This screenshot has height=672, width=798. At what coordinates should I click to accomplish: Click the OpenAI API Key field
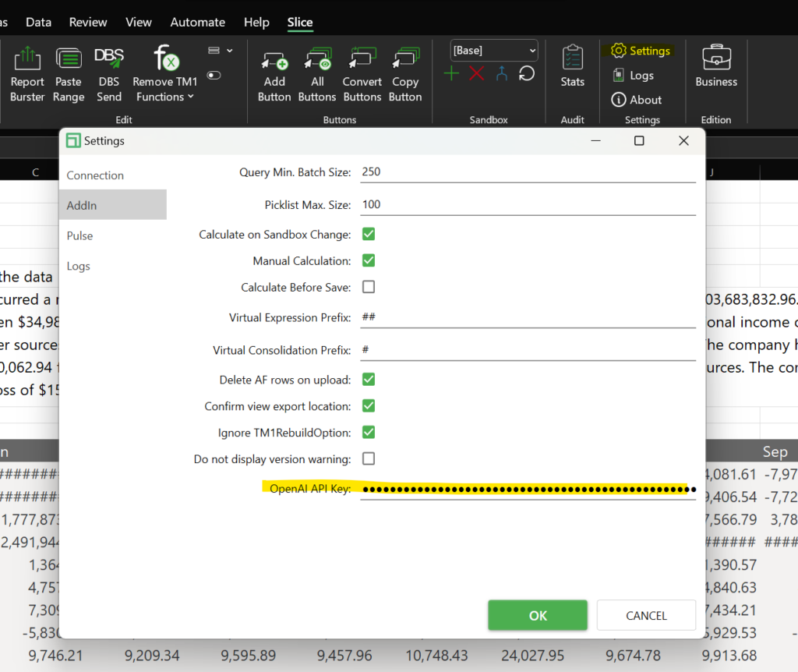528,489
